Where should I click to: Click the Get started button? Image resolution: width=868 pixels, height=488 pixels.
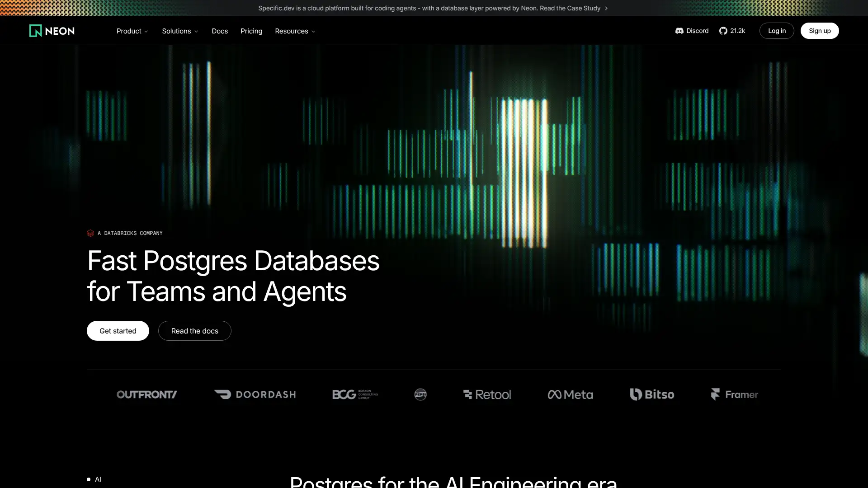(x=118, y=331)
